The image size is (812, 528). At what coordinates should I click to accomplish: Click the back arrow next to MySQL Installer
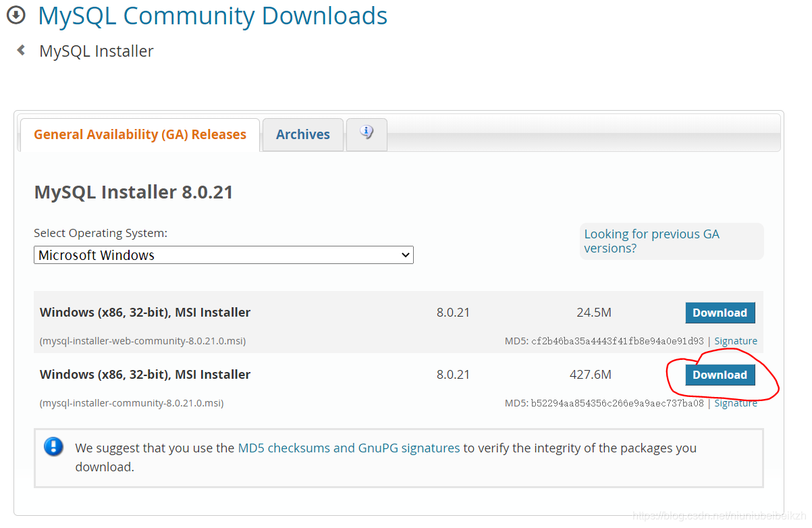21,50
